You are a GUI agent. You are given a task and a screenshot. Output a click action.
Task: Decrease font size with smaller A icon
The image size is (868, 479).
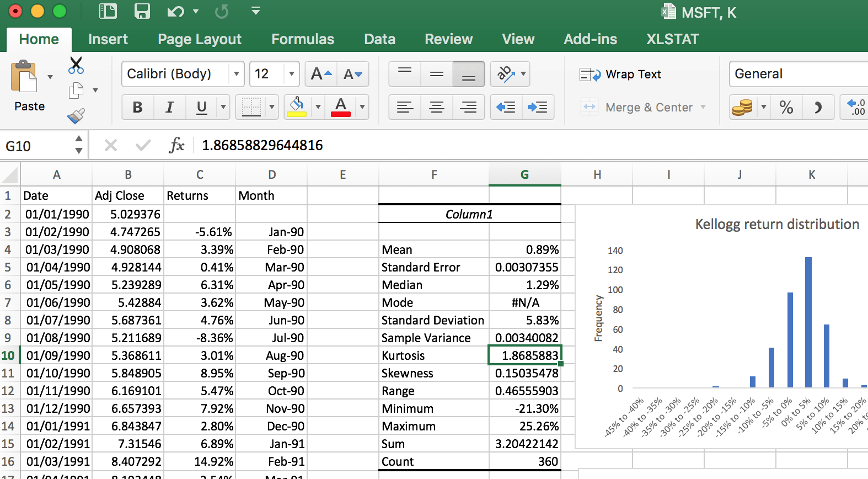click(x=353, y=74)
